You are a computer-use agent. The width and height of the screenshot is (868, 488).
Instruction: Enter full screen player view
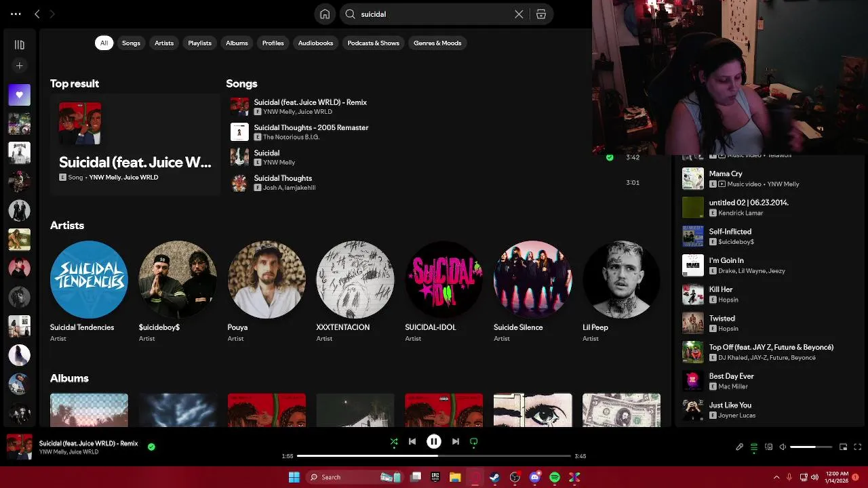tap(858, 447)
